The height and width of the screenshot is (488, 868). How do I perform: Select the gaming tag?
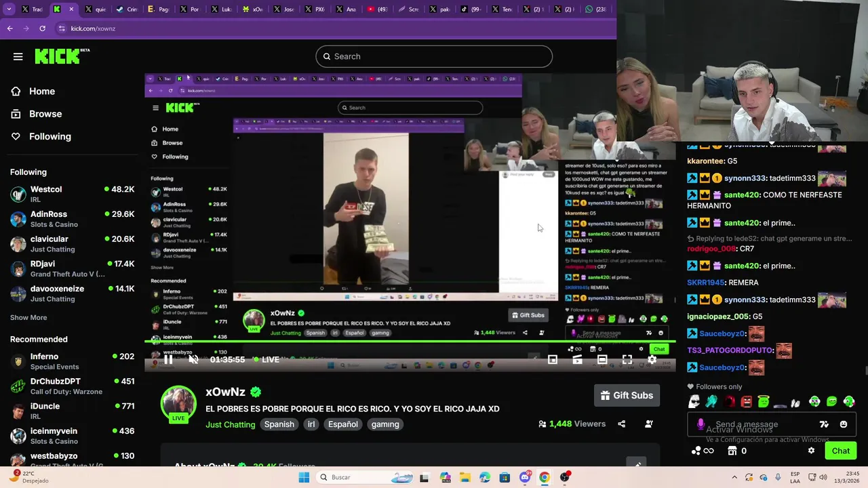[385, 424]
